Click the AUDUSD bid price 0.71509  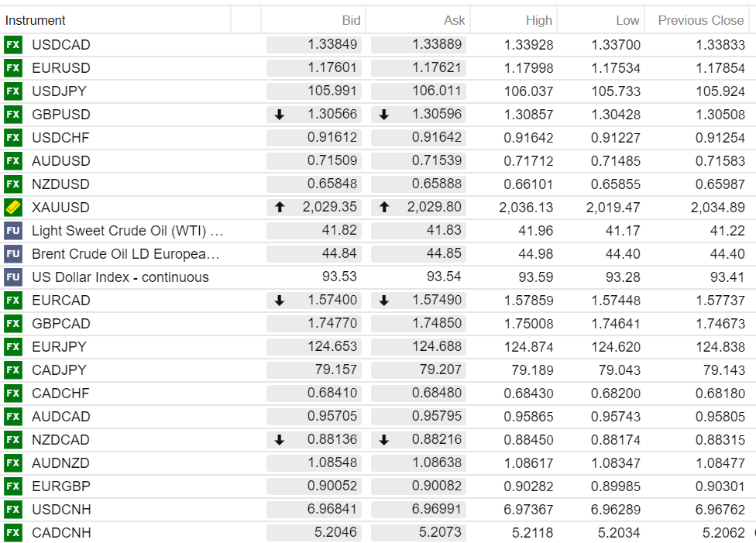(x=332, y=161)
